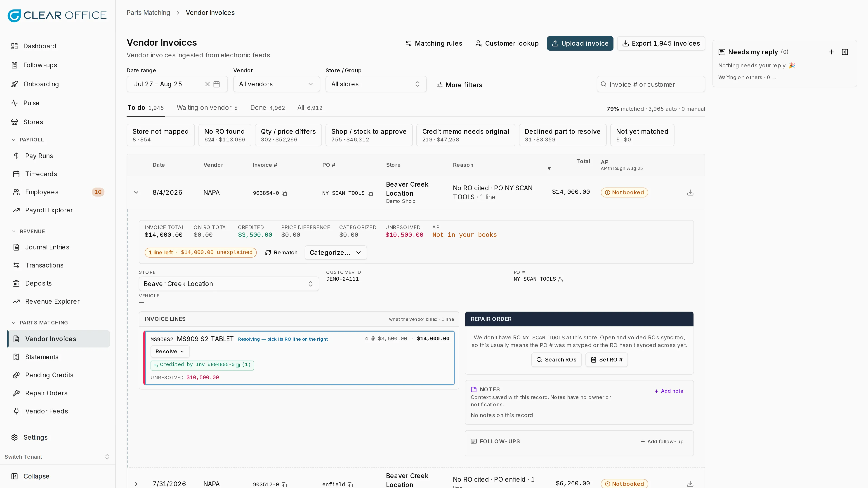Switch to the Done tab
Viewport: 868px width, 488px height.
[267, 108]
